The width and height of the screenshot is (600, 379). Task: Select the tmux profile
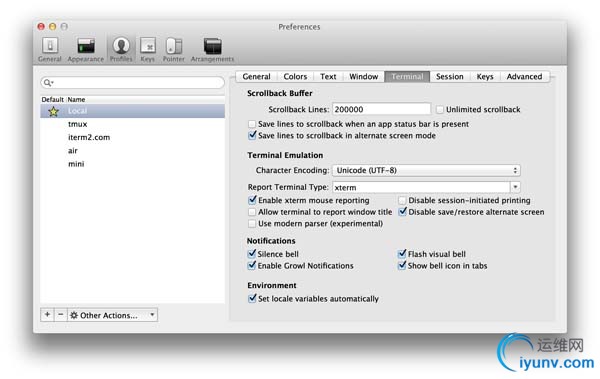pos(132,124)
